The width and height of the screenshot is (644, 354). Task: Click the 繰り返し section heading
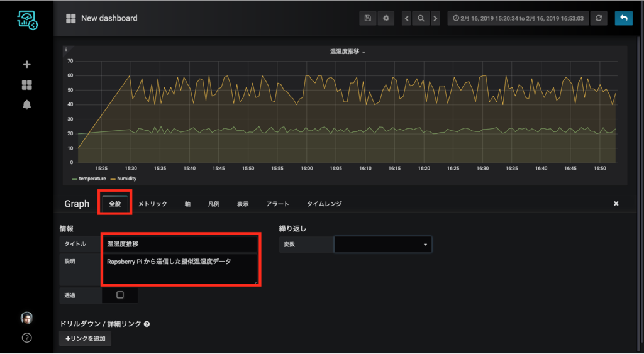(x=293, y=229)
